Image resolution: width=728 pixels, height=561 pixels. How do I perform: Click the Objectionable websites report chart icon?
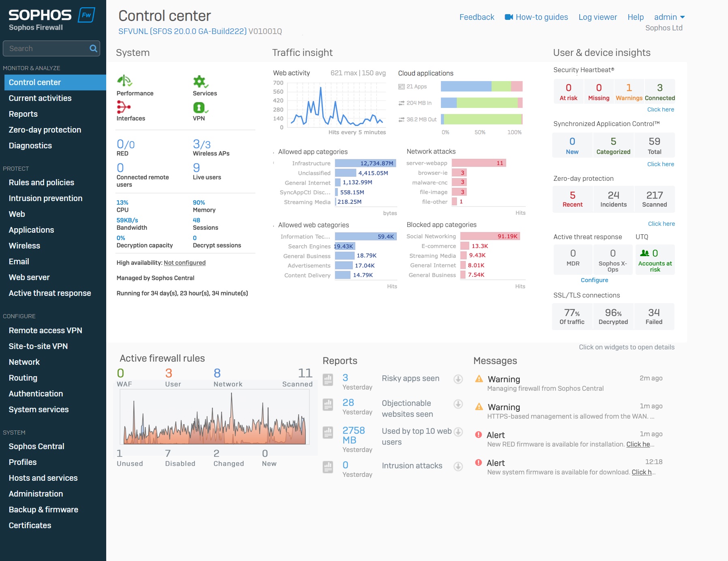[328, 404]
